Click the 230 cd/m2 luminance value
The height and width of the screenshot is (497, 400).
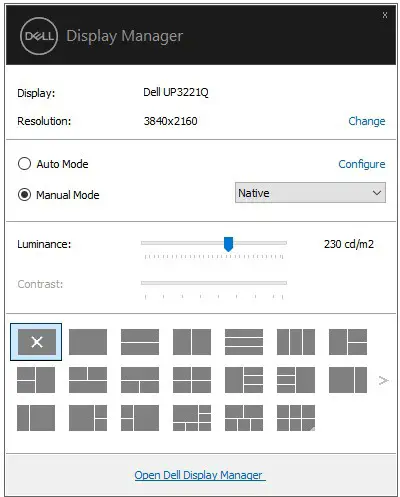click(349, 244)
